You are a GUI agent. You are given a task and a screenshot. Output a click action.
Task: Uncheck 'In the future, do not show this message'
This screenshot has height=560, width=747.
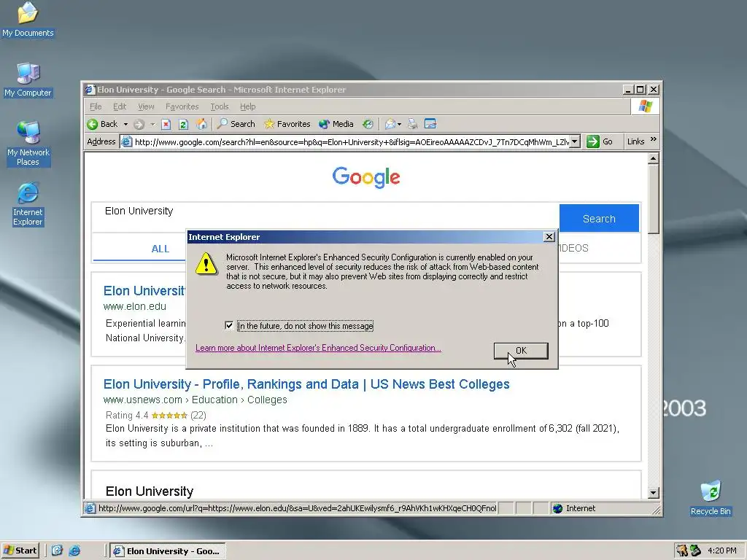229,326
